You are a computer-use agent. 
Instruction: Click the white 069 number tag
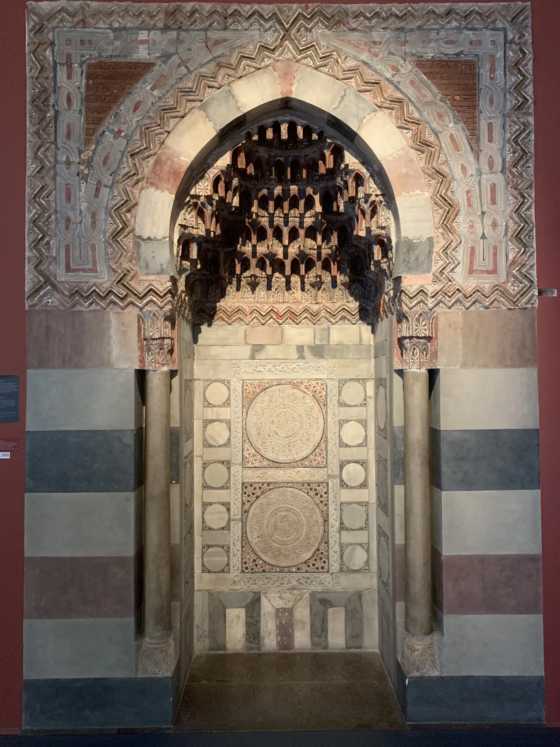pyautogui.click(x=5, y=455)
